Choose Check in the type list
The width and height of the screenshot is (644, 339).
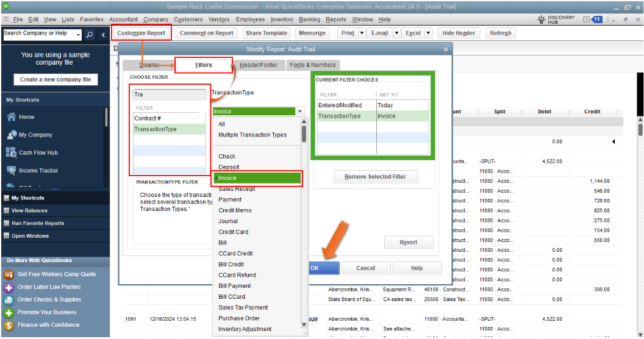[227, 156]
